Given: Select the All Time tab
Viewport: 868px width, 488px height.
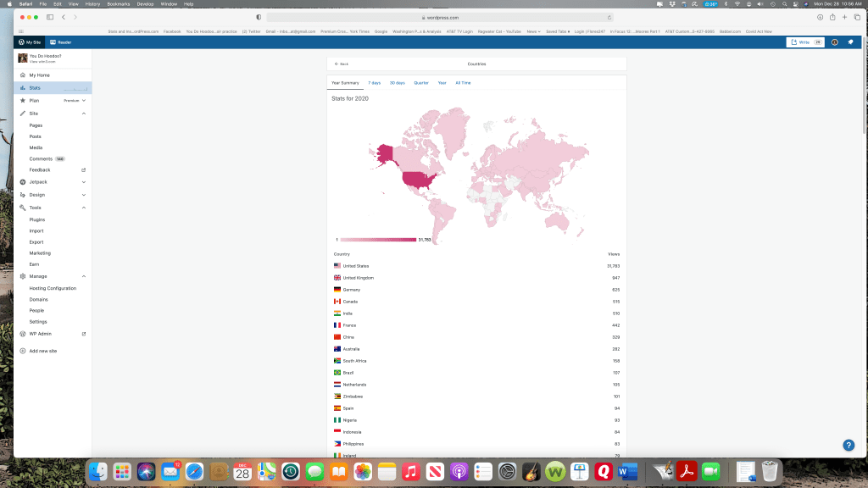Looking at the screenshot, I should point(463,83).
